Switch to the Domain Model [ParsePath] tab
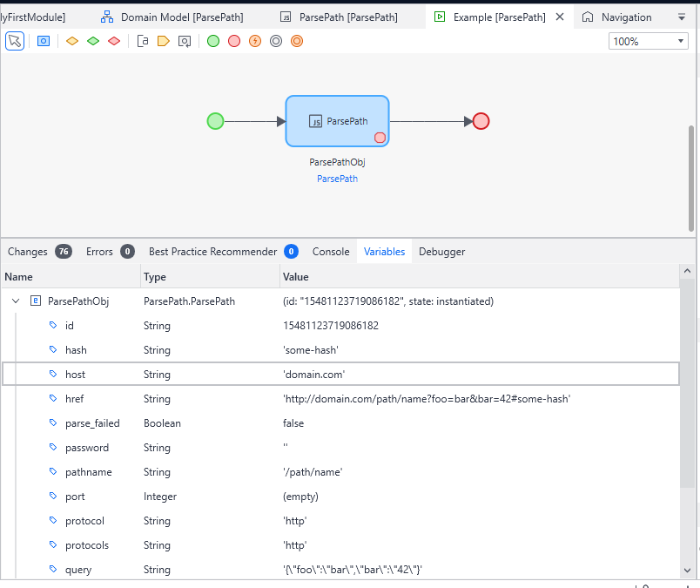This screenshot has width=700, height=588. [172, 17]
